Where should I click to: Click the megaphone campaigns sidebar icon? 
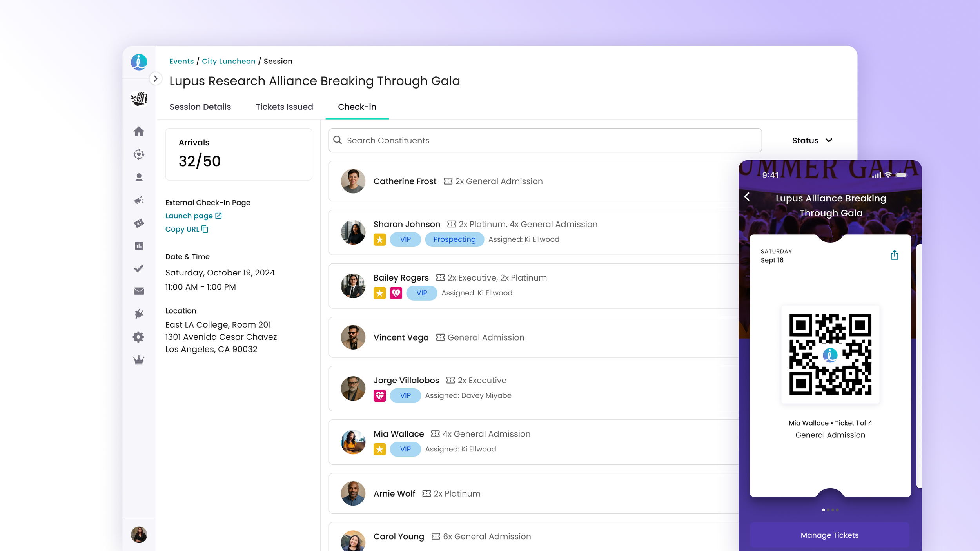[139, 200]
